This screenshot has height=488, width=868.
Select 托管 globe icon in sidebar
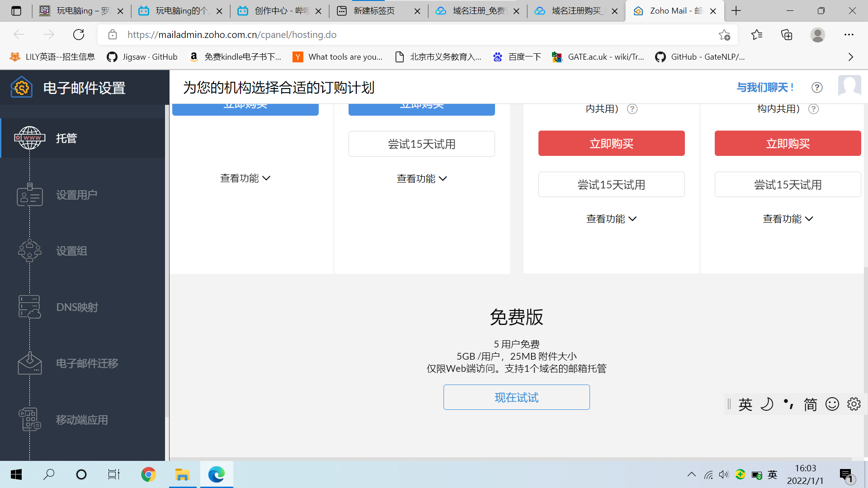click(29, 138)
